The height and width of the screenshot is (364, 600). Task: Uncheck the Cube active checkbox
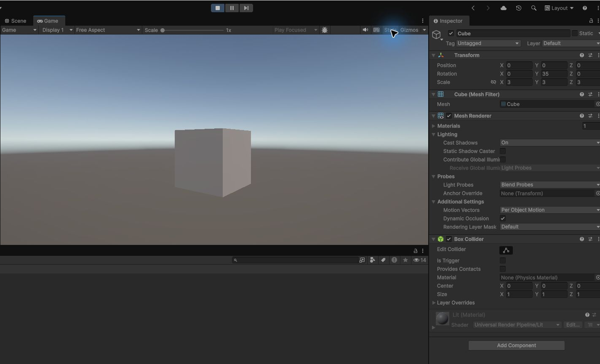[451, 33]
